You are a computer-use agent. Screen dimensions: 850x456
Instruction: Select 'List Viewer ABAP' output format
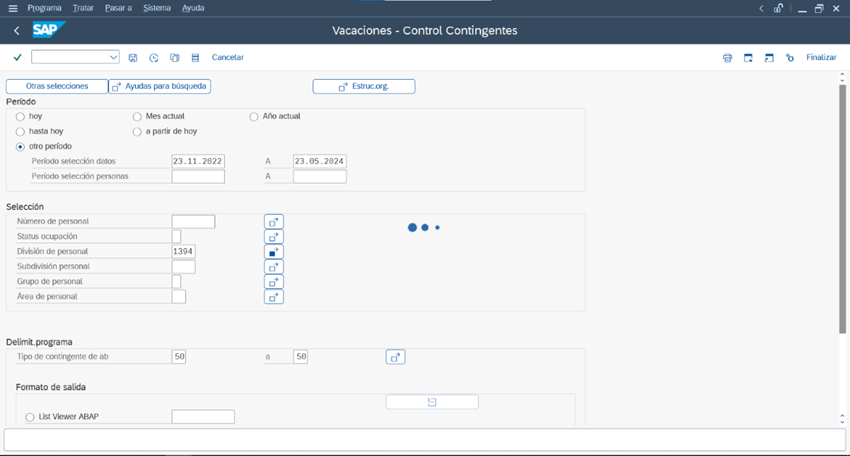(x=30, y=417)
